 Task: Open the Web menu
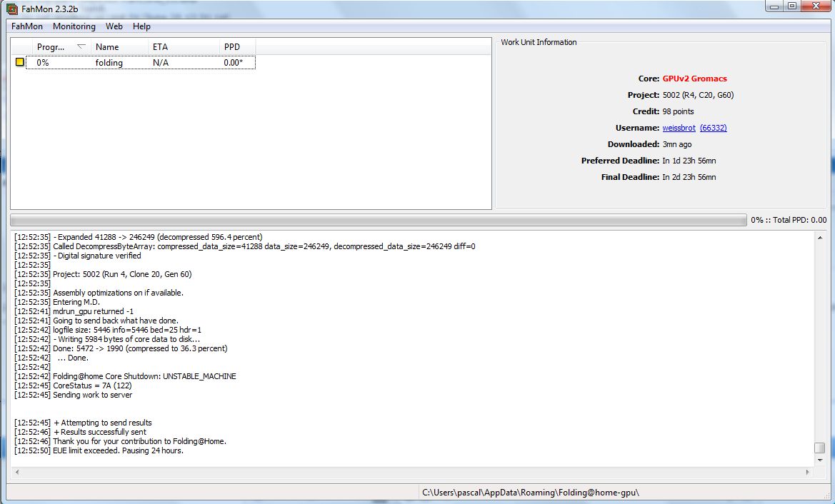pos(114,26)
